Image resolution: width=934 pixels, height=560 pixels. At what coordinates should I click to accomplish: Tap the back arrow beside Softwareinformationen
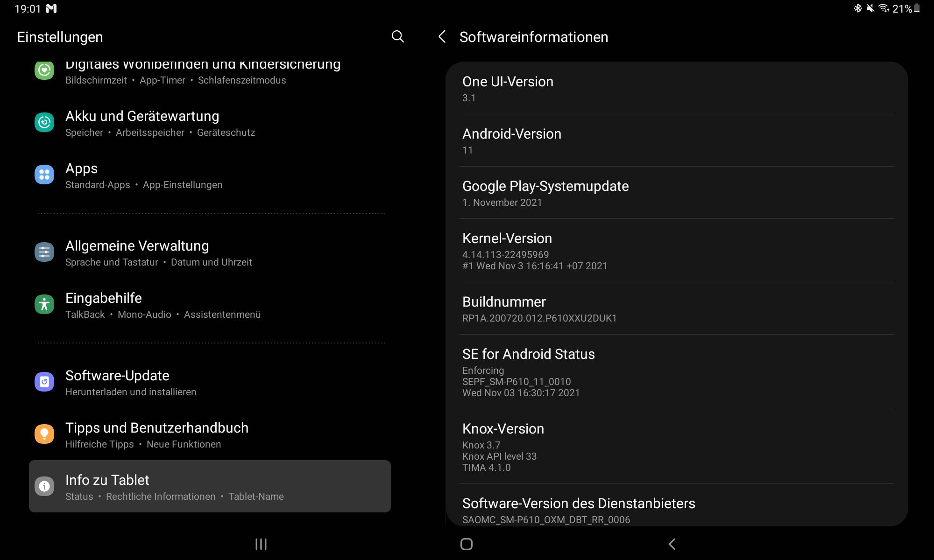click(442, 36)
